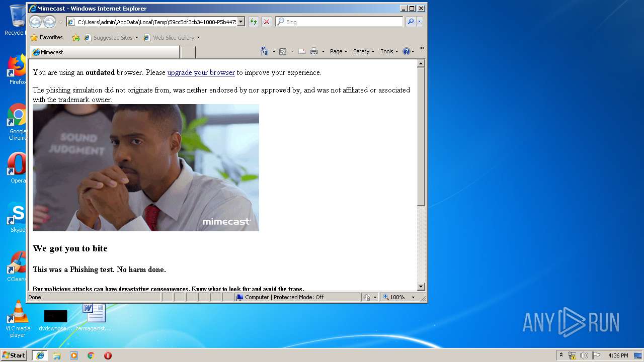Add page to Favorites bar icon
Screen dimensions: 644x362
[x=76, y=37]
